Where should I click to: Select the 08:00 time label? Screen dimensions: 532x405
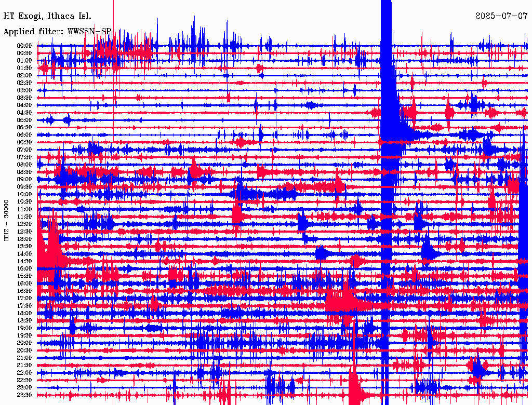point(24,165)
